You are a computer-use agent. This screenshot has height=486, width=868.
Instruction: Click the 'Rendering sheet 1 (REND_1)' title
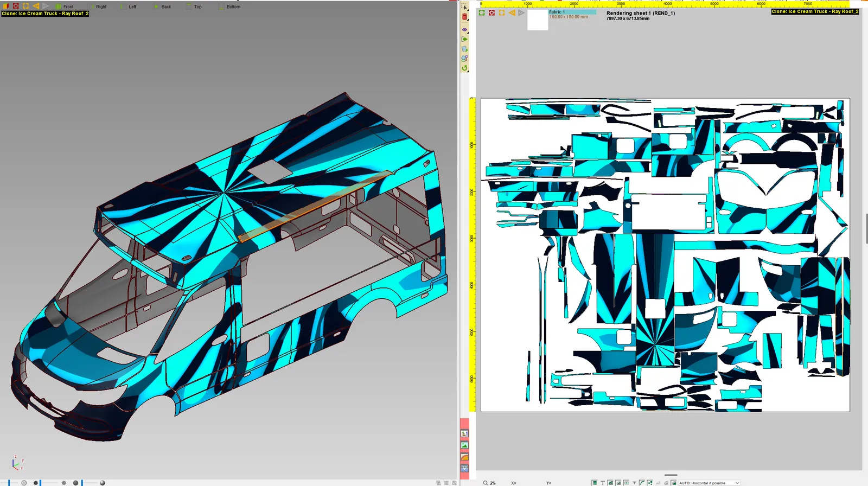point(641,13)
